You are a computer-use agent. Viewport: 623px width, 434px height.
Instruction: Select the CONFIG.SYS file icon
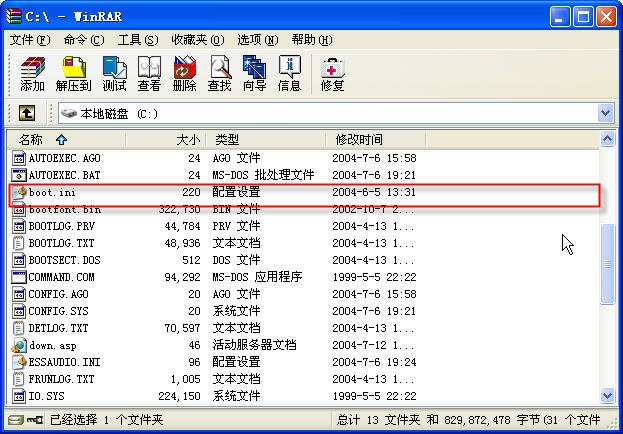coord(19,311)
